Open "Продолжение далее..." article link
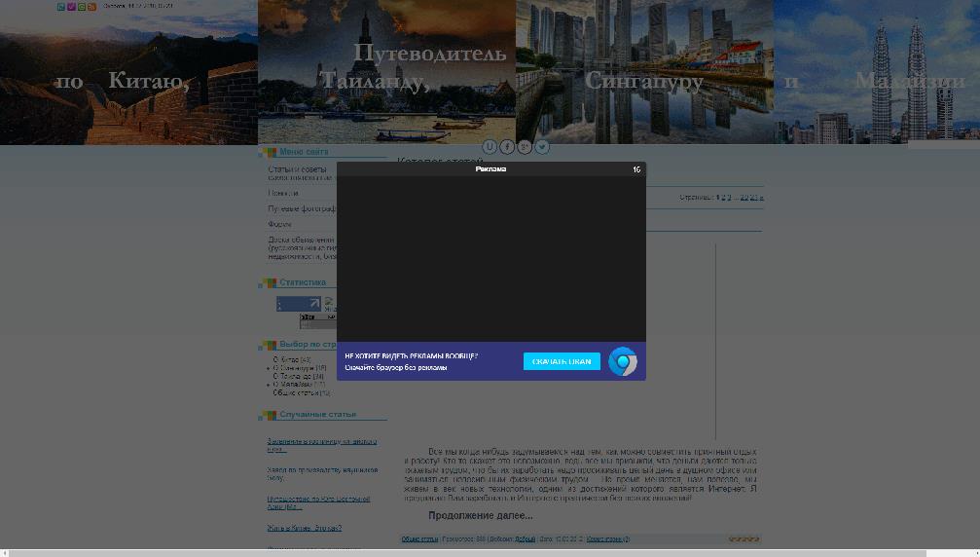Viewport: 980px width, 557px height. click(x=481, y=515)
